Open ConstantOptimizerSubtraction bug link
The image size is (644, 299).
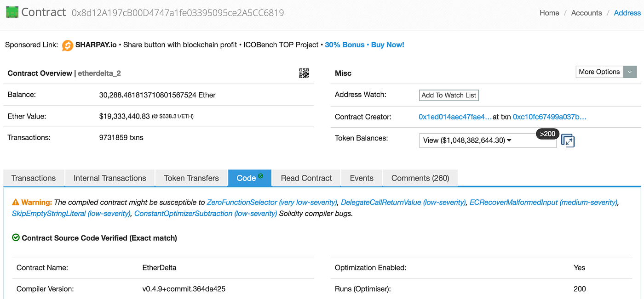point(206,214)
